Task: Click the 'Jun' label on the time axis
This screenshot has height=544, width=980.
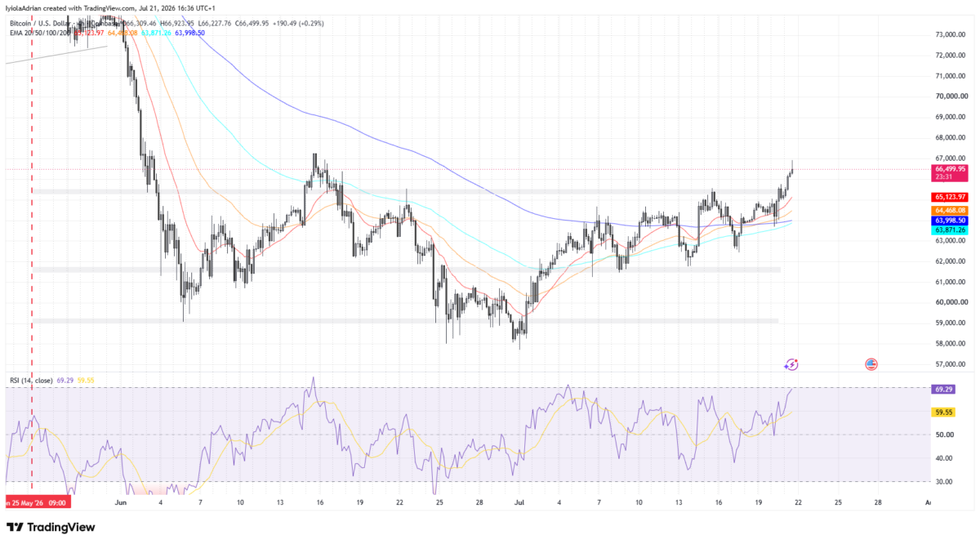Action: tap(122, 502)
